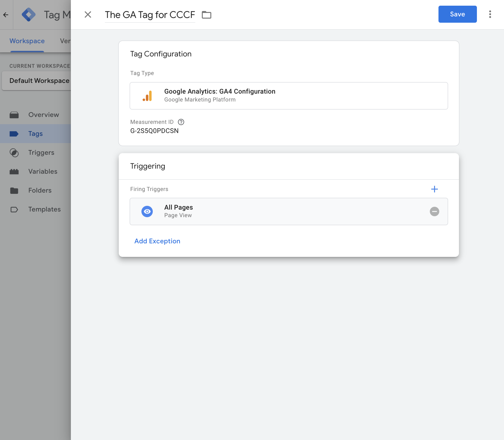The height and width of the screenshot is (440, 504).
Task: Click the Variables brick icon
Action: pos(14,172)
